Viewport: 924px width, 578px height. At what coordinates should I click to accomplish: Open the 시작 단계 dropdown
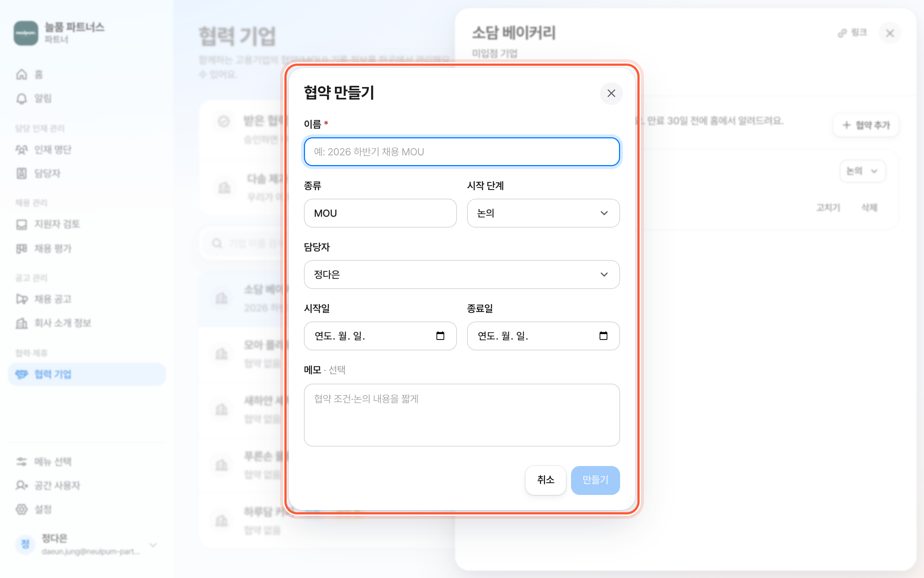click(543, 213)
